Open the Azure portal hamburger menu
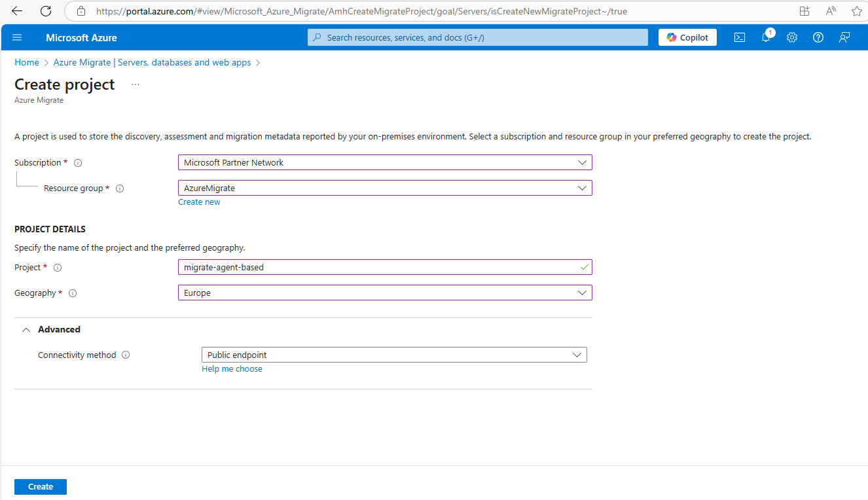 17,37
